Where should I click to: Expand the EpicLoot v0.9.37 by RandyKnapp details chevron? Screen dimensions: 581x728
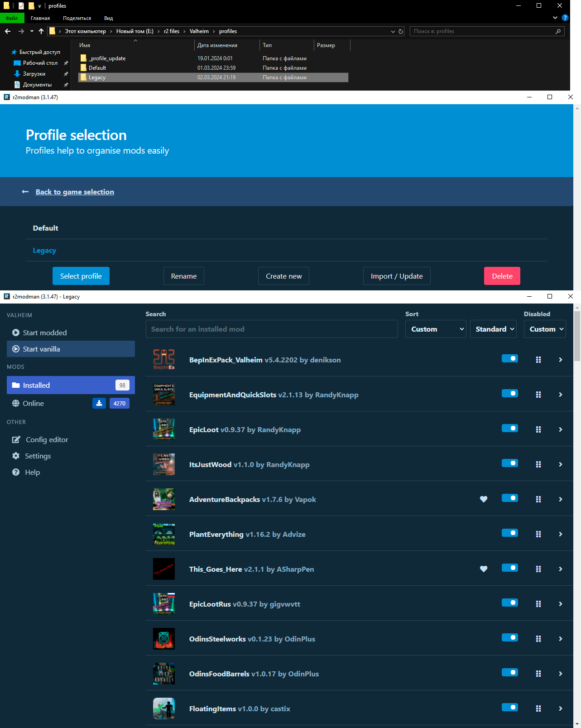(561, 429)
